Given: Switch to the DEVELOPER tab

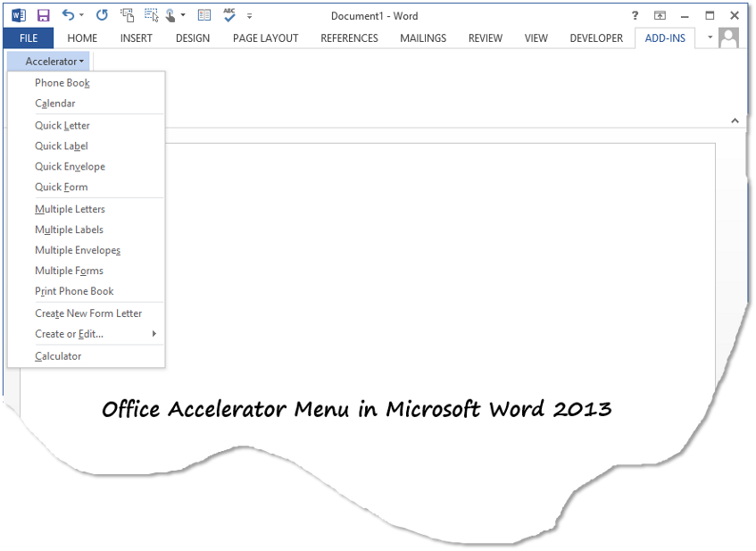Looking at the screenshot, I should 596,38.
